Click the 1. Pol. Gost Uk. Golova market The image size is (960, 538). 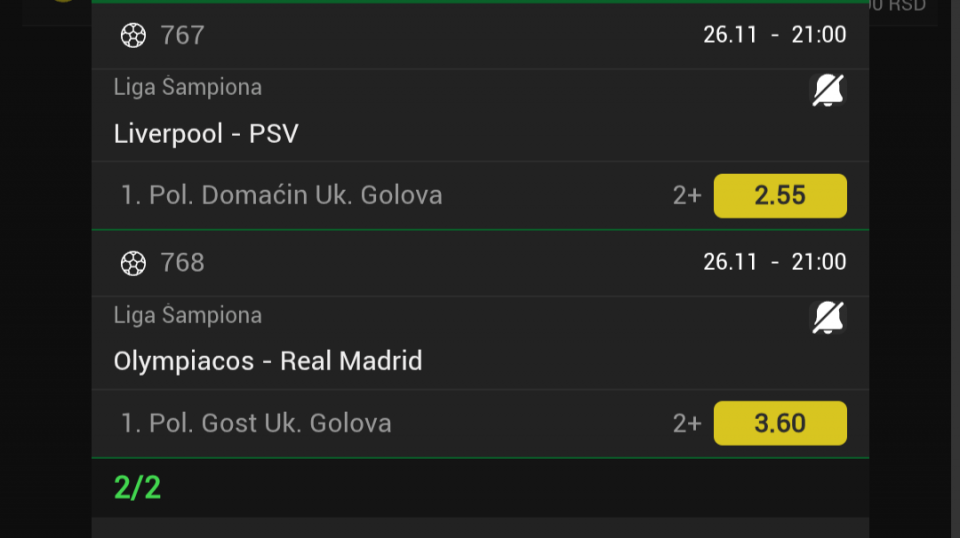tap(256, 423)
